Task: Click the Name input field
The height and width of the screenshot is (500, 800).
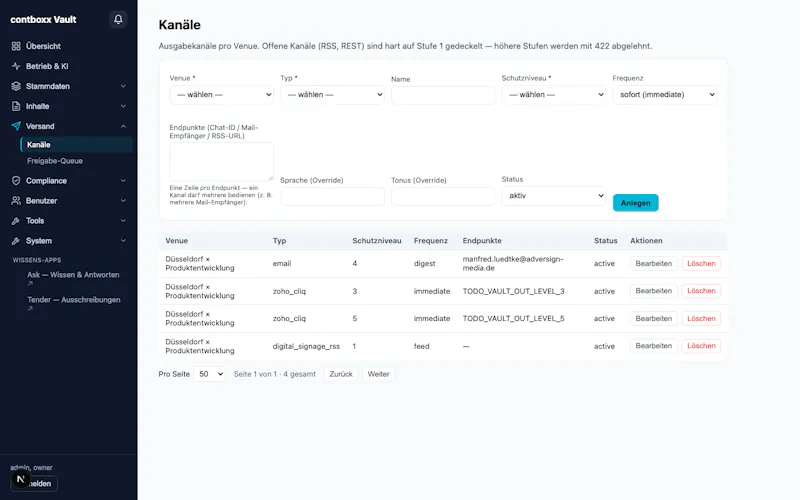Action: pyautogui.click(x=443, y=95)
